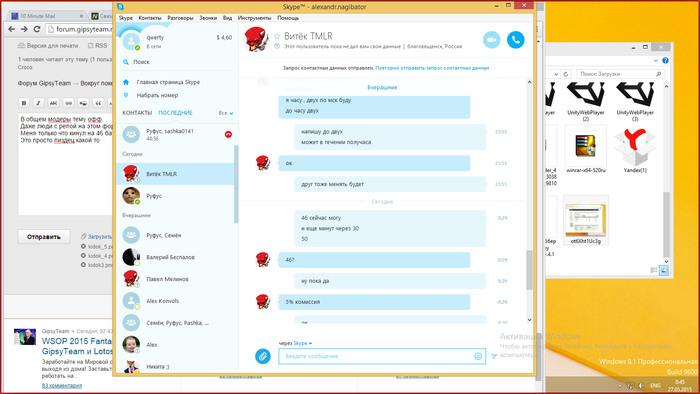Viewport: 700px width, 394px height.
Task: Start a video call with Витёк TMLR
Action: pos(492,40)
